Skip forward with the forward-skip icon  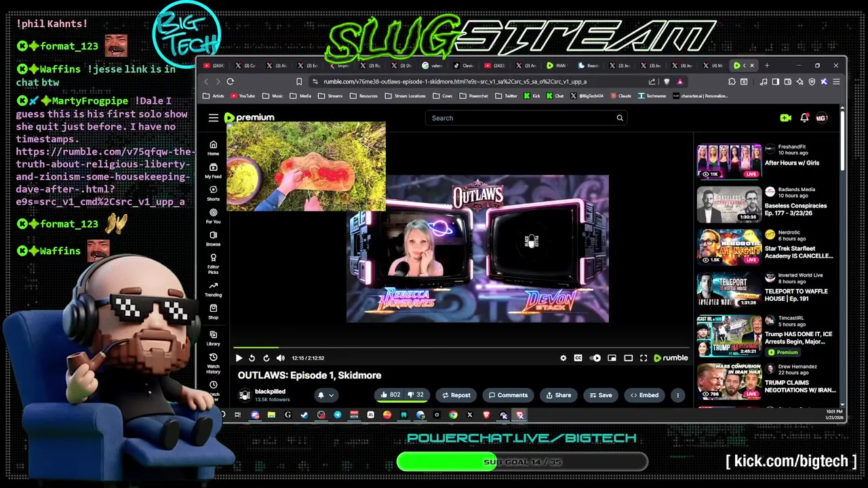[x=266, y=358]
